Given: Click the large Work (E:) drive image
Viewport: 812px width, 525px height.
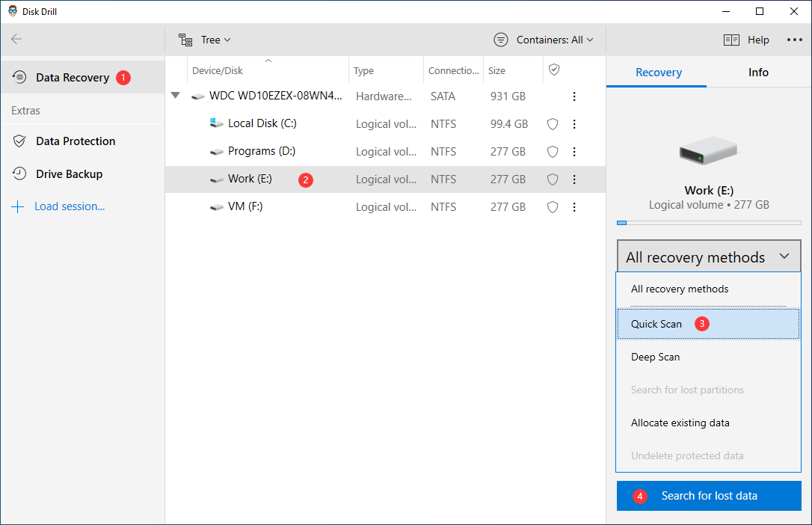Looking at the screenshot, I should click(708, 150).
